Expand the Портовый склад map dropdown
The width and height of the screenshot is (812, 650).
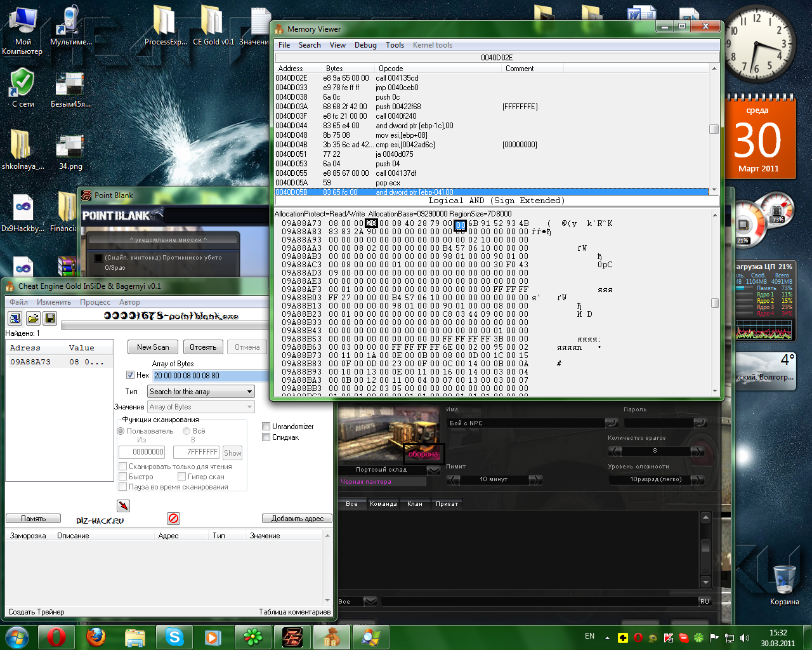(x=434, y=470)
